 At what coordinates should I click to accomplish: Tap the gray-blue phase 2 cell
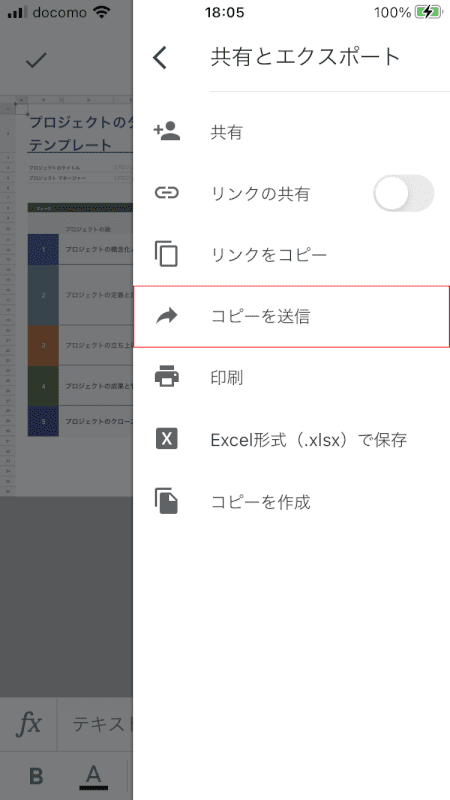[x=43, y=295]
